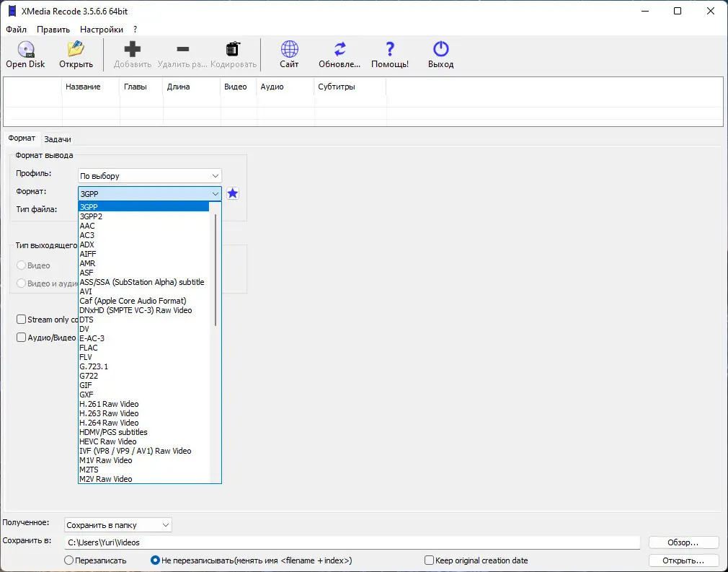The height and width of the screenshot is (572, 728).
Task: Click the Главы column header
Action: pos(141,87)
